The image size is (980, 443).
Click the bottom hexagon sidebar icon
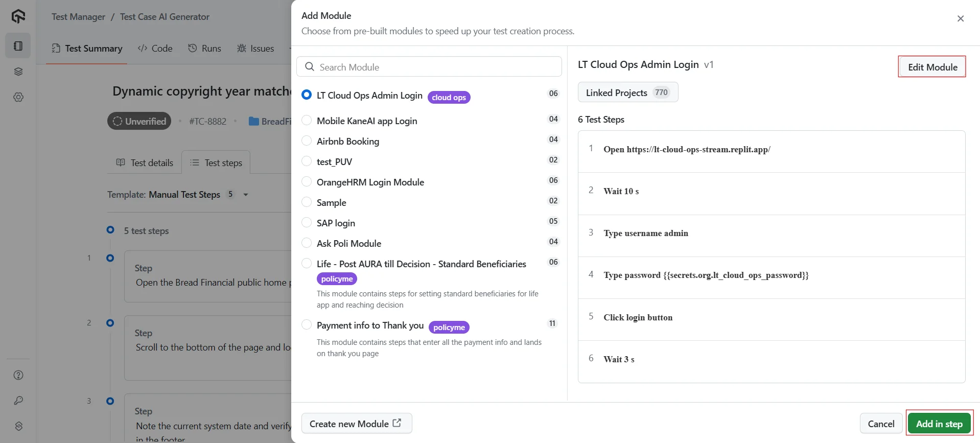pyautogui.click(x=18, y=426)
